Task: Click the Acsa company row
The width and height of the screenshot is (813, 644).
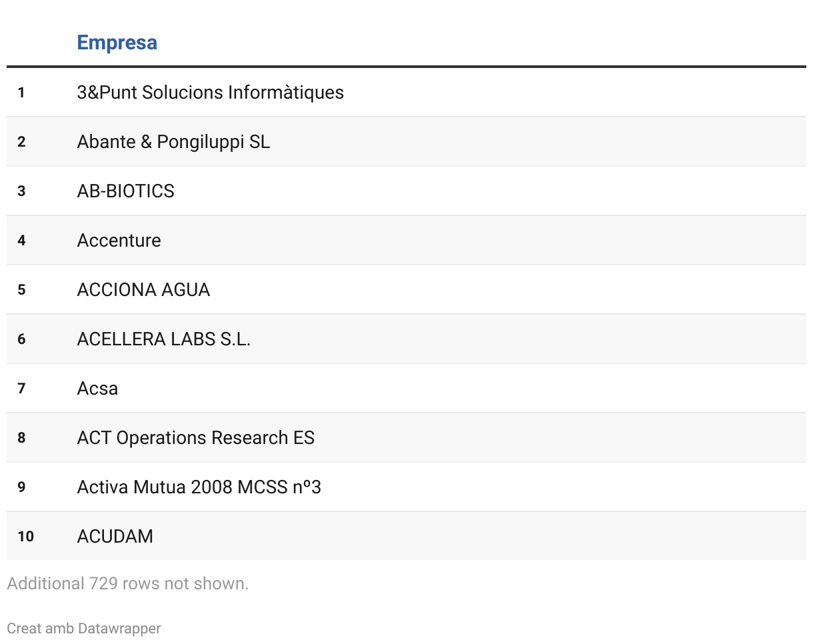Action: pyautogui.click(x=406, y=388)
